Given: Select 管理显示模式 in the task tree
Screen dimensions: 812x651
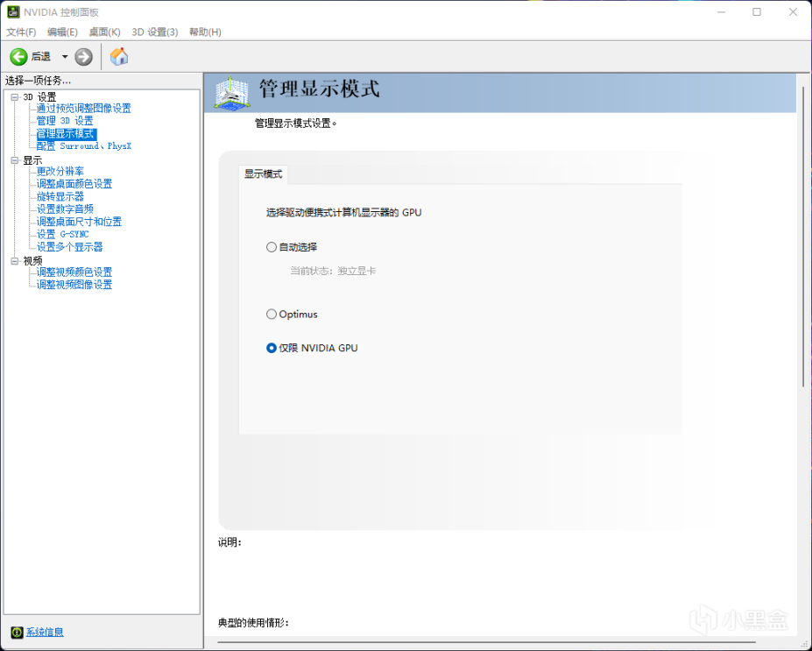Looking at the screenshot, I should click(x=66, y=134).
